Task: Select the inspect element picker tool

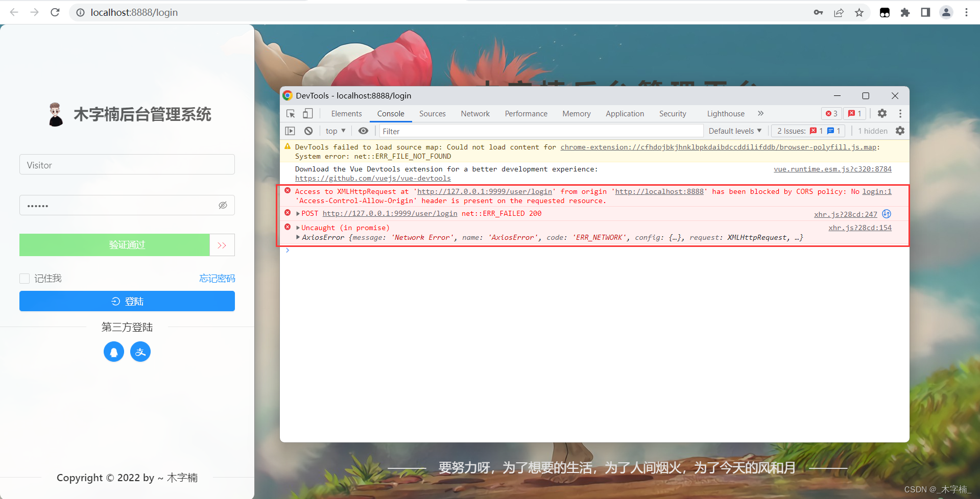Action: click(291, 113)
